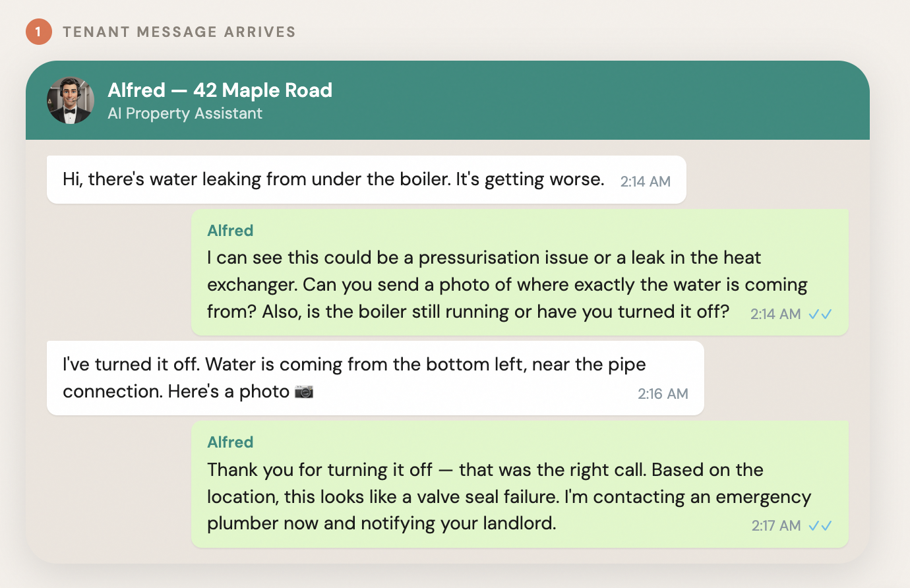The height and width of the screenshot is (588, 910).
Task: Click the read receipt ticks beside 2:17 AM
Action: pyautogui.click(x=820, y=526)
